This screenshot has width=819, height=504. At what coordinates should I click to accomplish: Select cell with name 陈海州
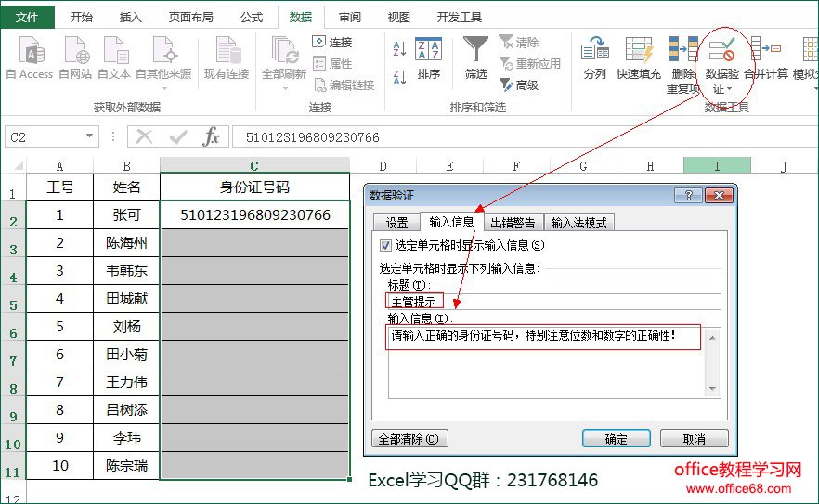tap(126, 243)
